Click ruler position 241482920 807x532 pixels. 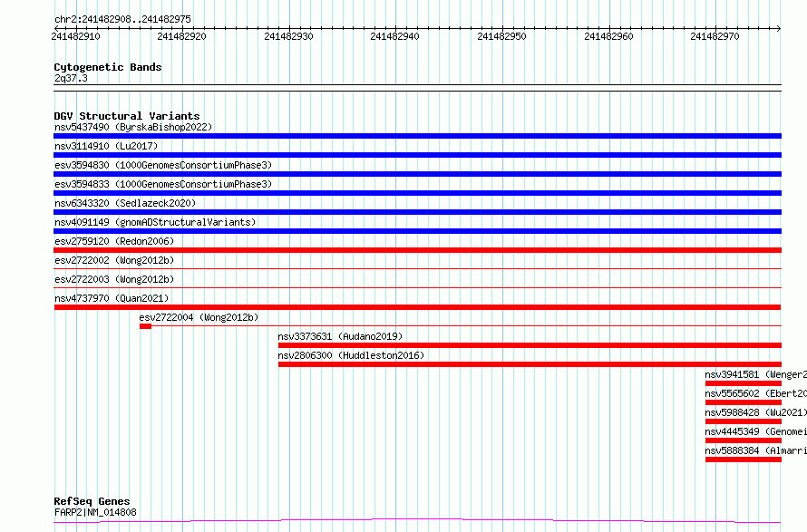(x=181, y=36)
